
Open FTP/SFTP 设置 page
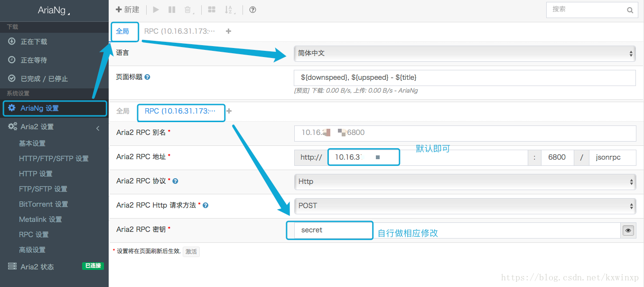43,189
